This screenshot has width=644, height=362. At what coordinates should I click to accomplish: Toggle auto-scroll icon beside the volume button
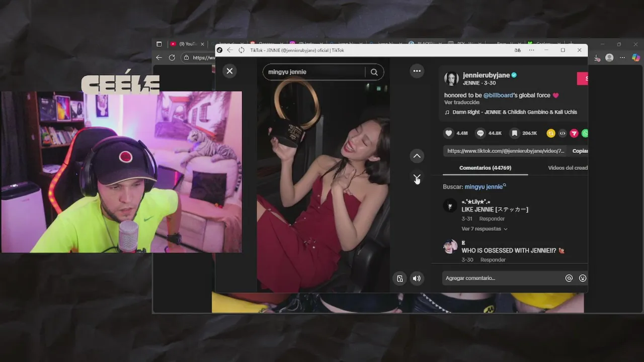click(x=399, y=279)
